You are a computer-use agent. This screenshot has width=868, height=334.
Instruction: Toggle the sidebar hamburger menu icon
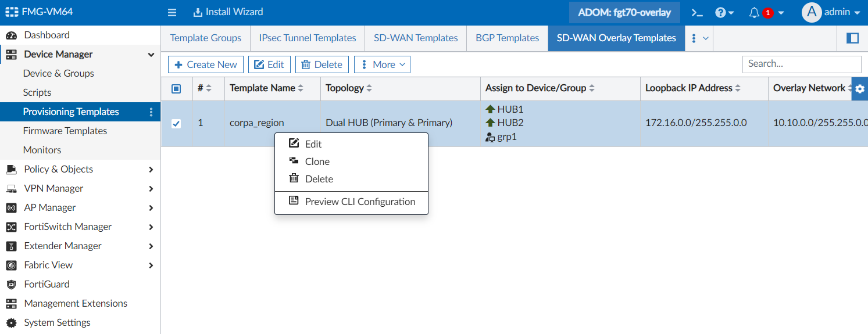(172, 12)
